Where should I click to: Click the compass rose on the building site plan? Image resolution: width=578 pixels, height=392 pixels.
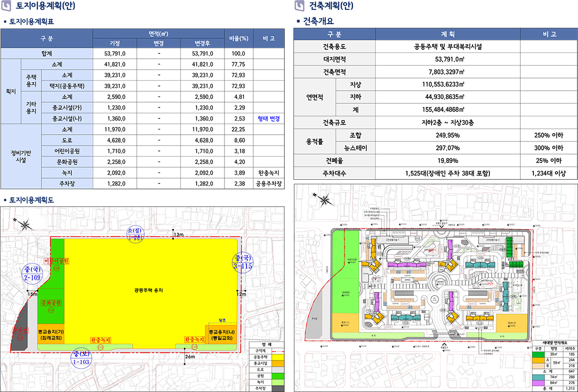(x=326, y=199)
